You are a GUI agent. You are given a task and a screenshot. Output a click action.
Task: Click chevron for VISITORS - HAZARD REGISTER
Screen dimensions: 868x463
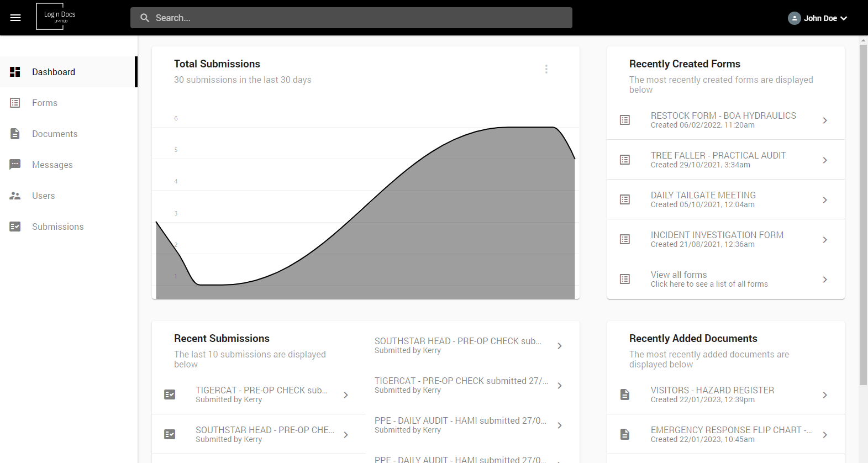pos(825,395)
